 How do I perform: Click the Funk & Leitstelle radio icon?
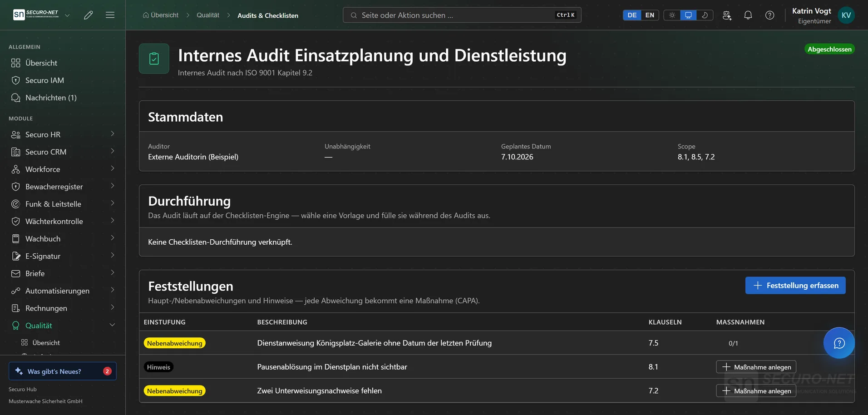16,204
